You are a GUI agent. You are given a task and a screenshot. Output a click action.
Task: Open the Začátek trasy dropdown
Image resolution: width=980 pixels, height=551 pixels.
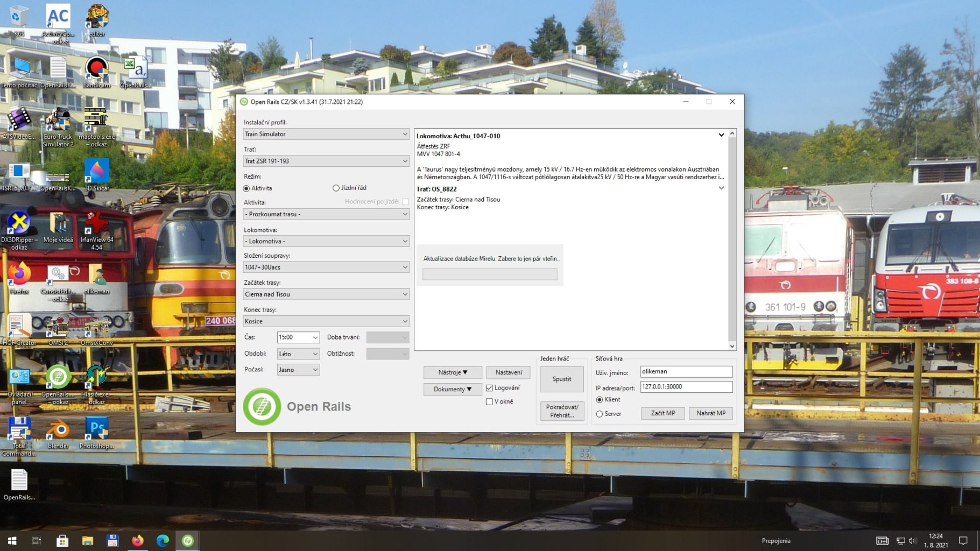[x=326, y=294]
